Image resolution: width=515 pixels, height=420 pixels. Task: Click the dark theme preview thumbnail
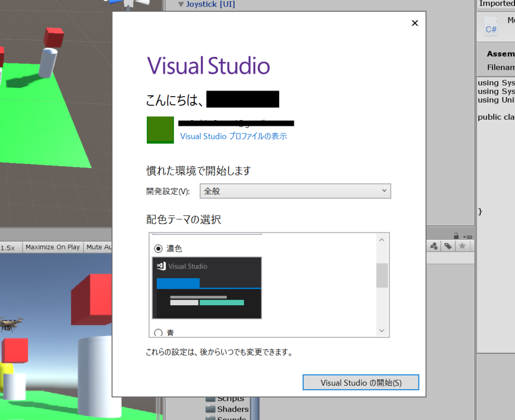point(207,288)
